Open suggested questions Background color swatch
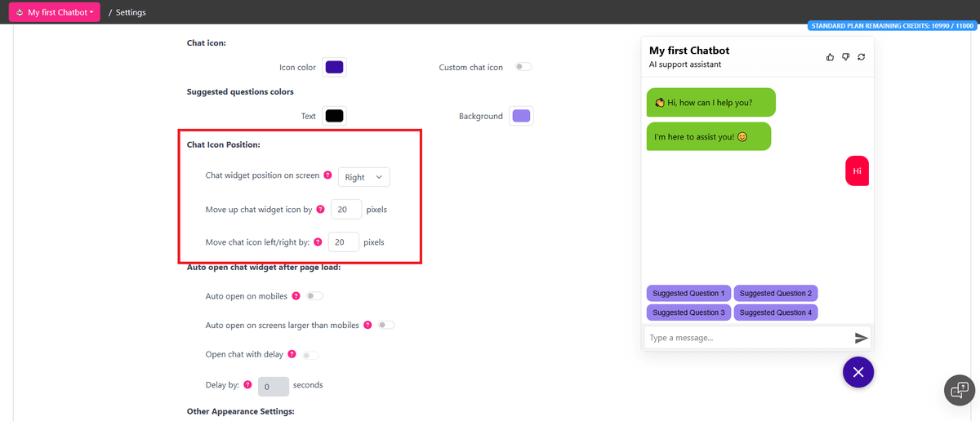 pyautogui.click(x=521, y=116)
